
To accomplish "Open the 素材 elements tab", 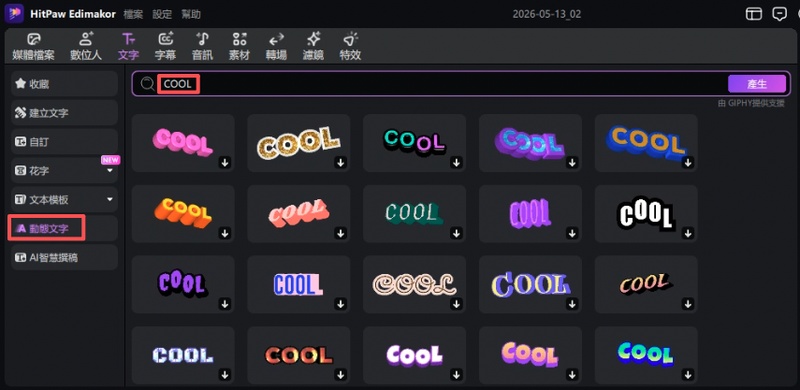I will (239, 46).
